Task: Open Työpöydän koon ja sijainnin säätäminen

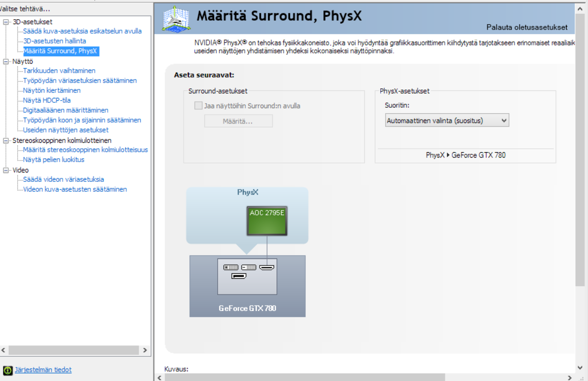Action: point(82,120)
